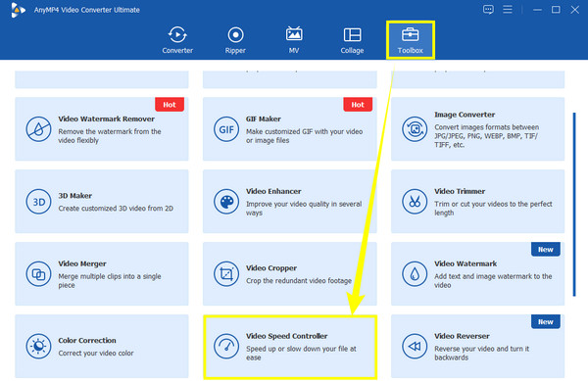Click the Video Cropper icon

pos(226,274)
